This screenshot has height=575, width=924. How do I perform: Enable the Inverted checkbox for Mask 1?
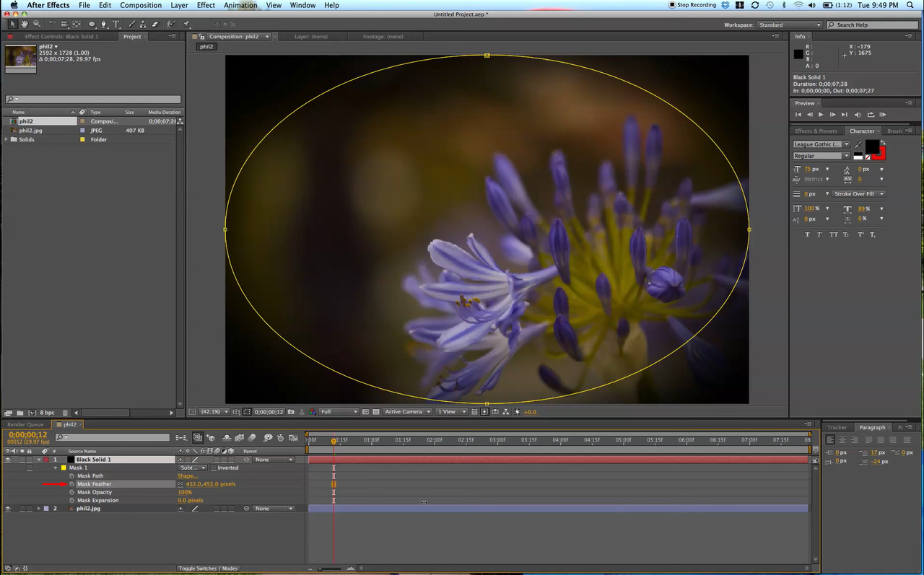212,468
